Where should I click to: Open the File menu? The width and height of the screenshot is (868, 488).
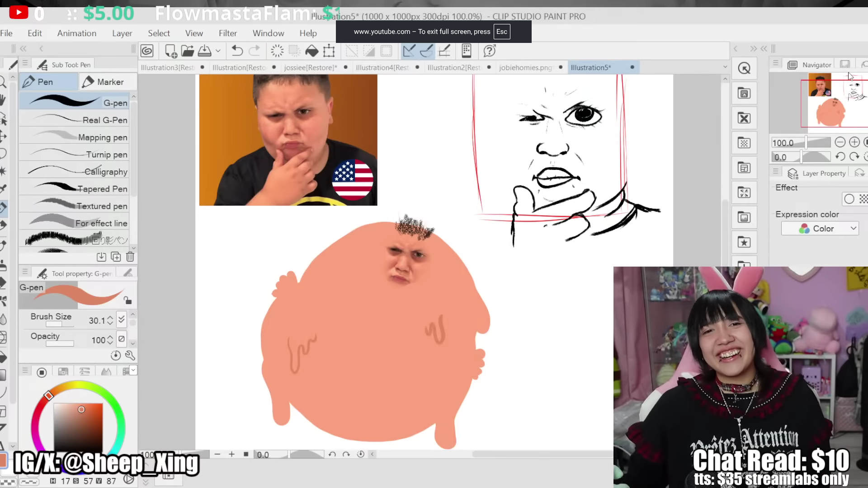pyautogui.click(x=6, y=33)
